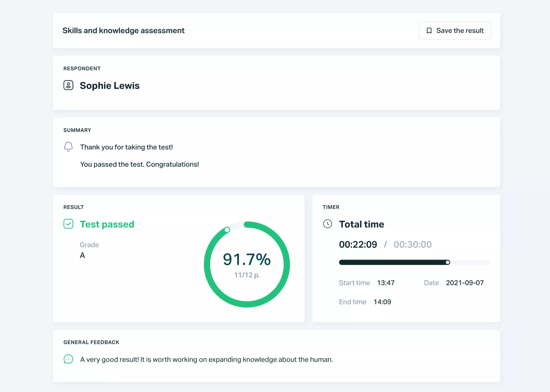Expand the Summary section
Screen dimensions: 550x392
click(x=77, y=130)
